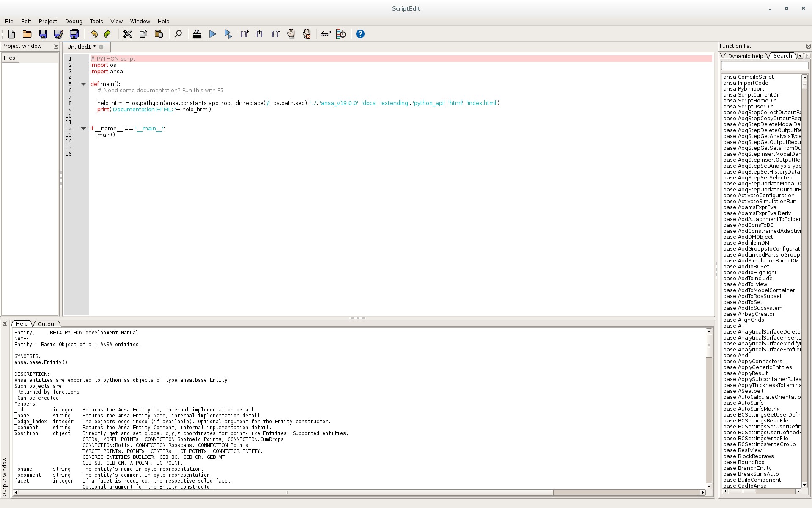The width and height of the screenshot is (812, 508).
Task: Run the script with the play icon
Action: pyautogui.click(x=213, y=34)
